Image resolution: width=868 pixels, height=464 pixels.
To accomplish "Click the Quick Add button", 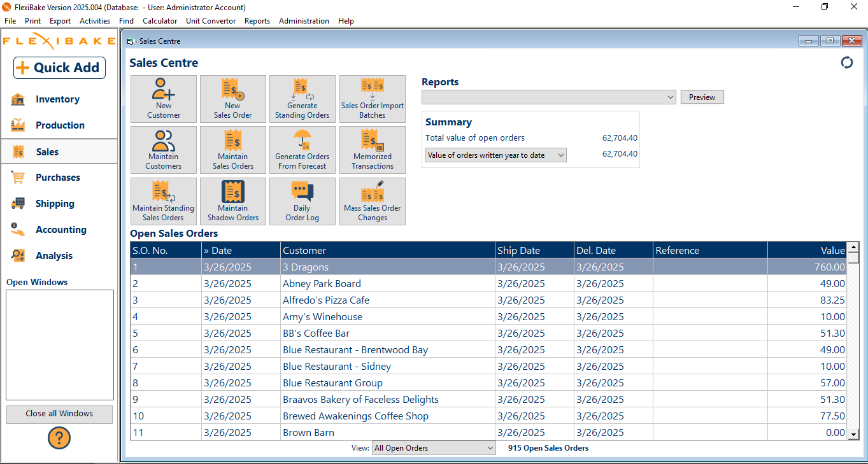I will click(x=59, y=67).
